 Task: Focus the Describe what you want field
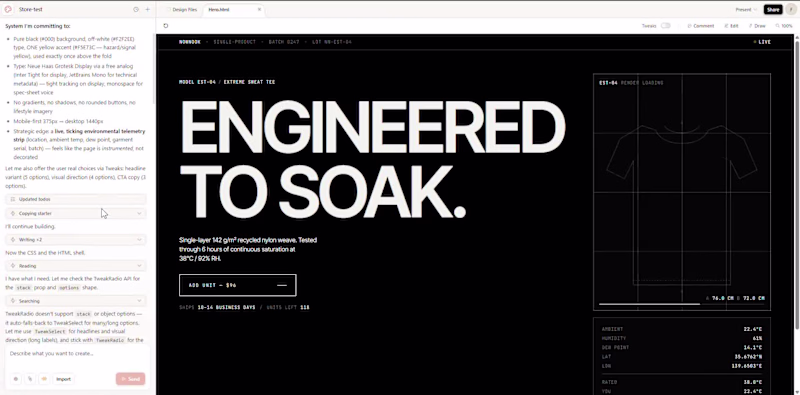[77, 353]
